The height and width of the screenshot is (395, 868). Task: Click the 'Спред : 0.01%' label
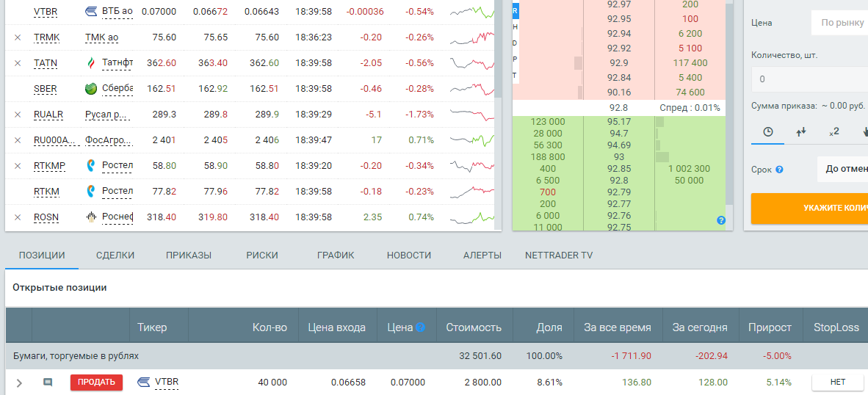[x=690, y=108]
